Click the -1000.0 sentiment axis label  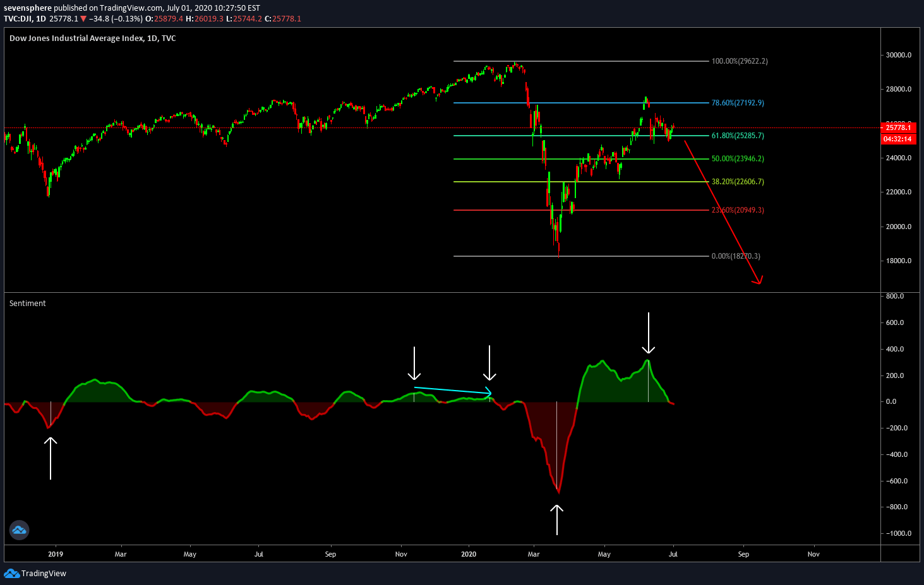click(897, 533)
